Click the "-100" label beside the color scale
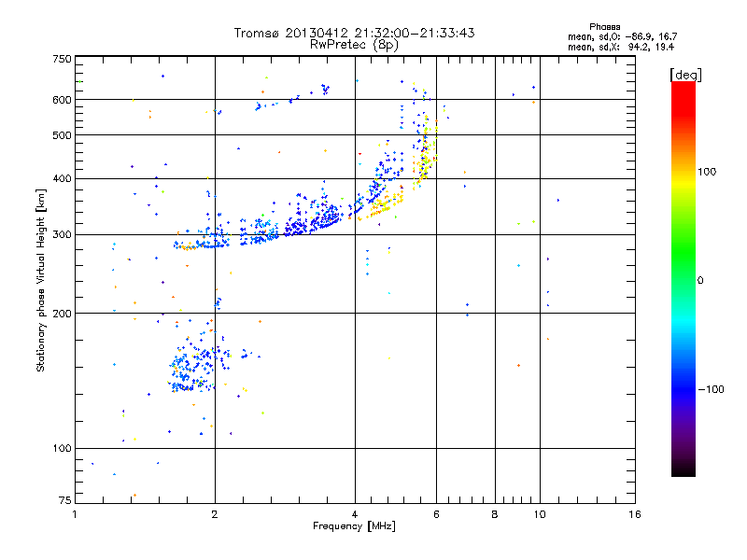Viewport: 747px width, 560px height. pyautogui.click(x=711, y=389)
